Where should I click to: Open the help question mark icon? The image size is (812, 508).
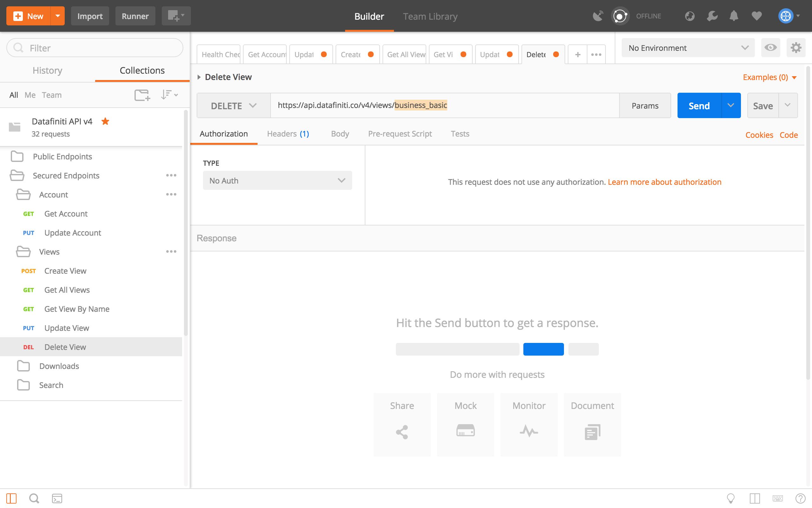800,498
